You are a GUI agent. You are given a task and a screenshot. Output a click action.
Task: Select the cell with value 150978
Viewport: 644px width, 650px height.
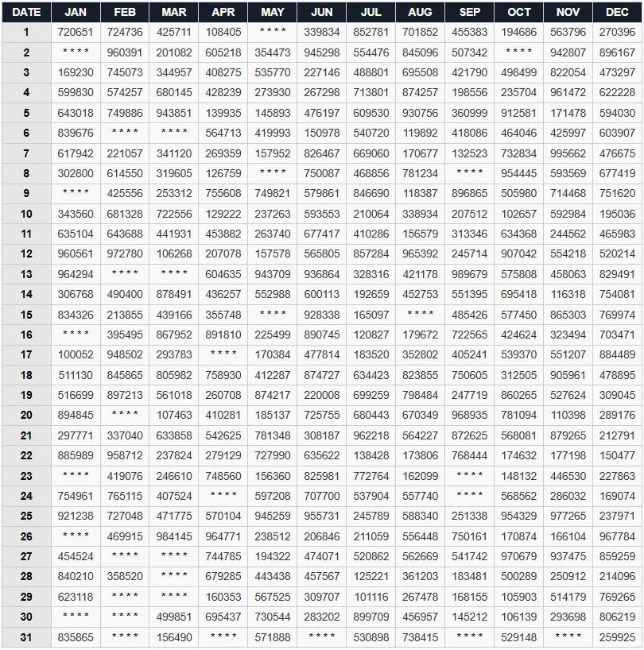click(322, 133)
